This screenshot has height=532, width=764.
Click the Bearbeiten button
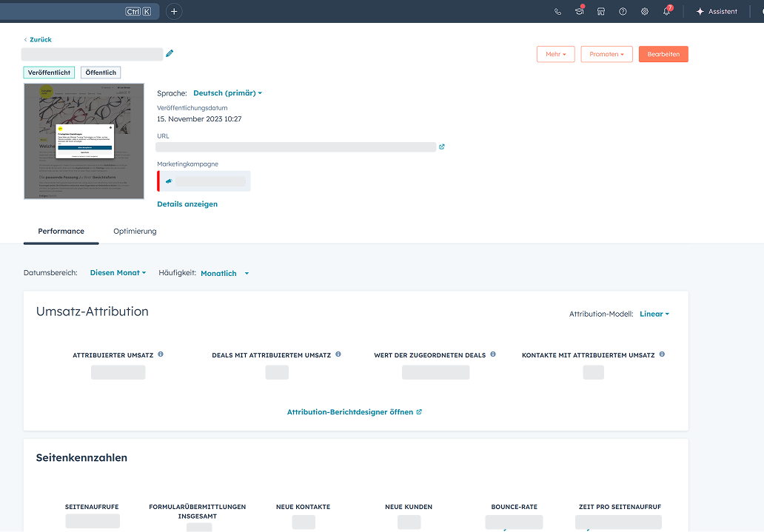[x=663, y=54]
